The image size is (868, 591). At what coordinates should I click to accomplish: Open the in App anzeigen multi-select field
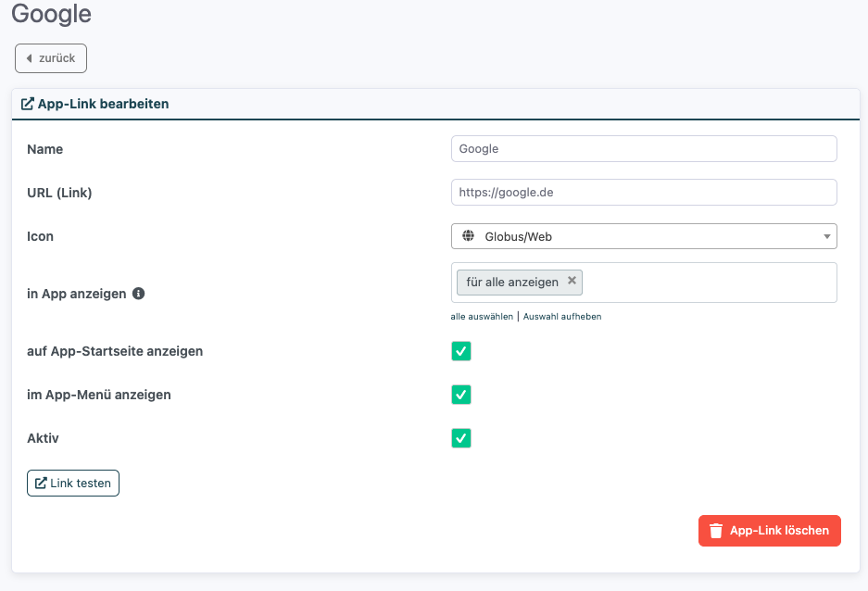click(709, 283)
